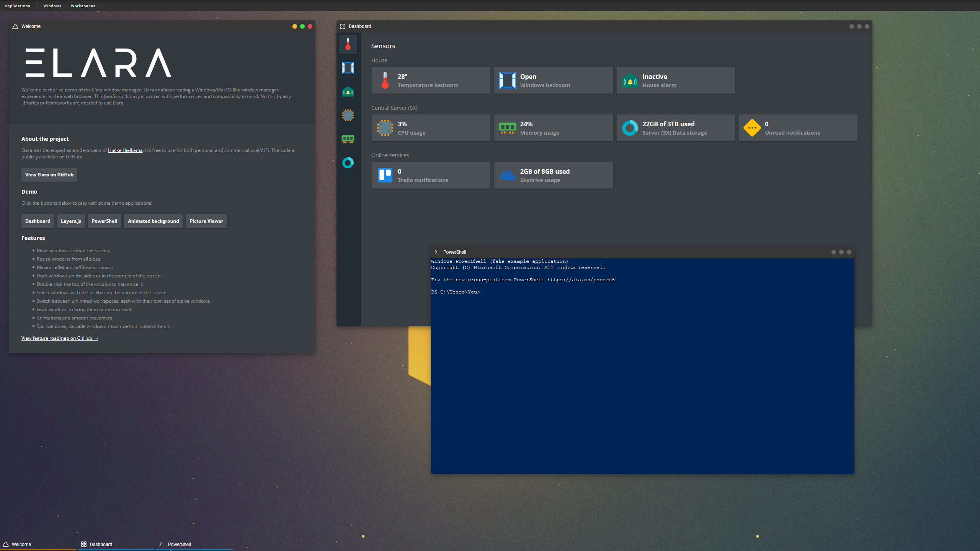Open the house alarm sidebar icon
Image resolution: width=980 pixels, height=551 pixels.
348,92
